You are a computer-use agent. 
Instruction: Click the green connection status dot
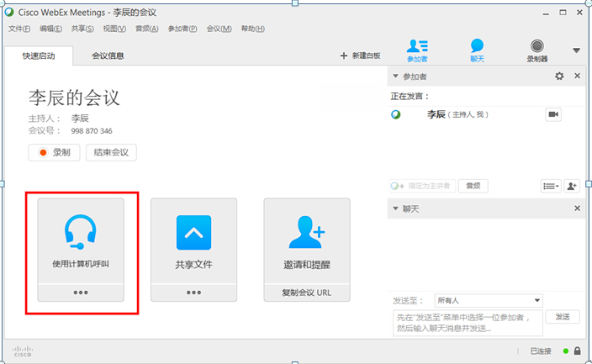pyautogui.click(x=566, y=351)
